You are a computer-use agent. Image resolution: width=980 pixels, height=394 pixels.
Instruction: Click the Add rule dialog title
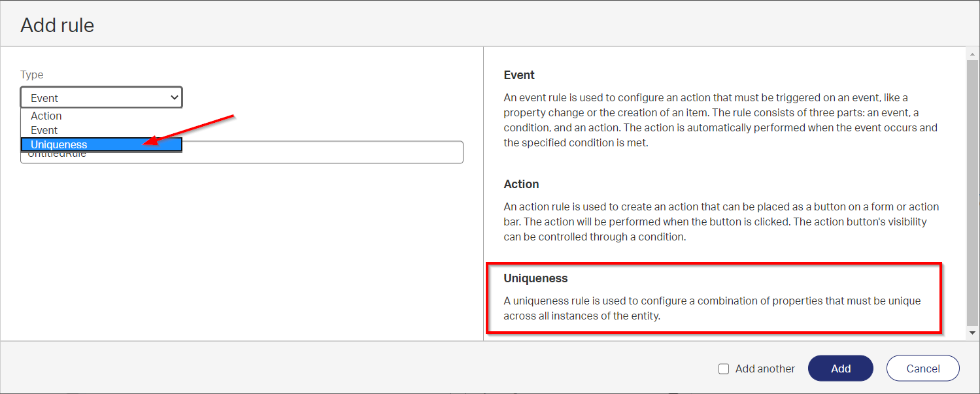pyautogui.click(x=58, y=25)
